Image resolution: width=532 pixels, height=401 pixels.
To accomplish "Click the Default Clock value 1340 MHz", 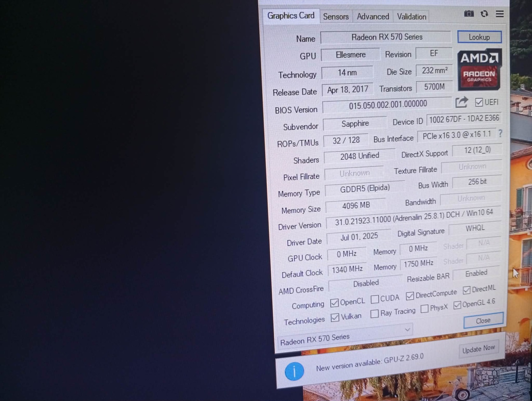I will [347, 270].
